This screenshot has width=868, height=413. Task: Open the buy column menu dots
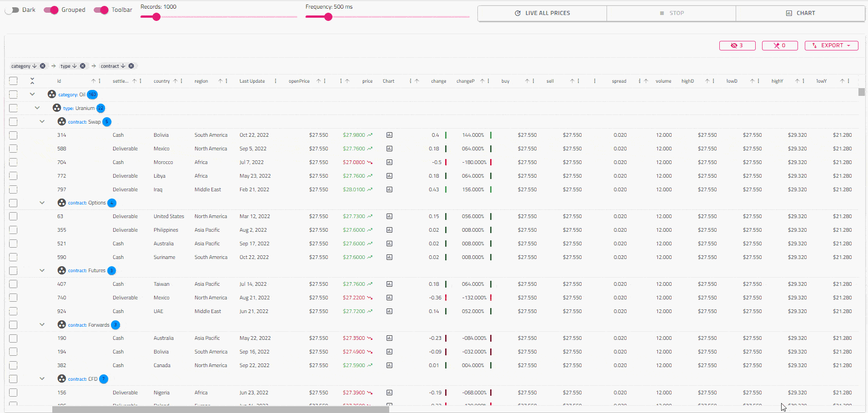coord(533,81)
